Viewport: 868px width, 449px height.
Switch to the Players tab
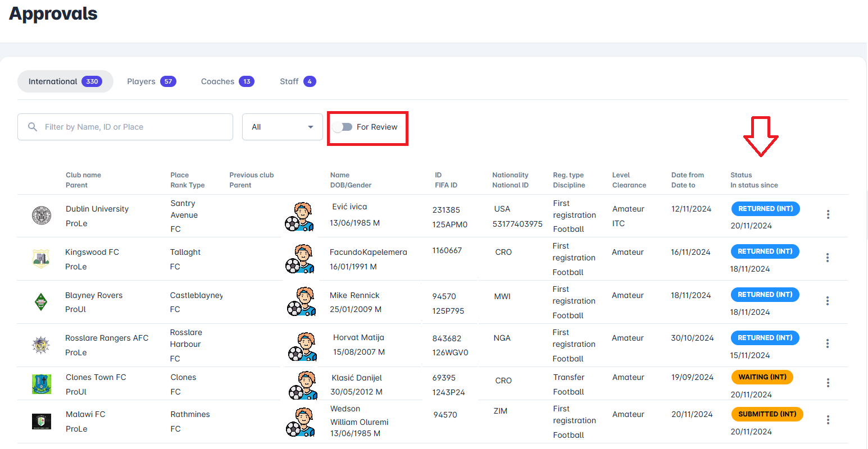pyautogui.click(x=151, y=81)
